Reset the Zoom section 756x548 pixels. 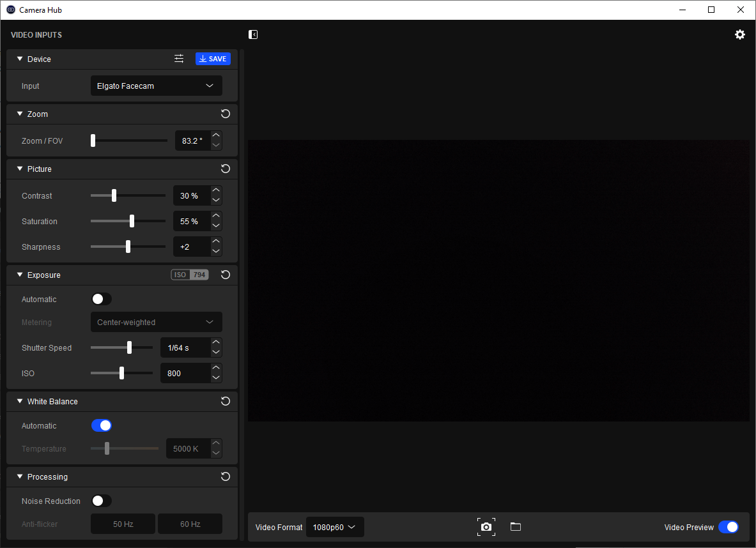(225, 114)
